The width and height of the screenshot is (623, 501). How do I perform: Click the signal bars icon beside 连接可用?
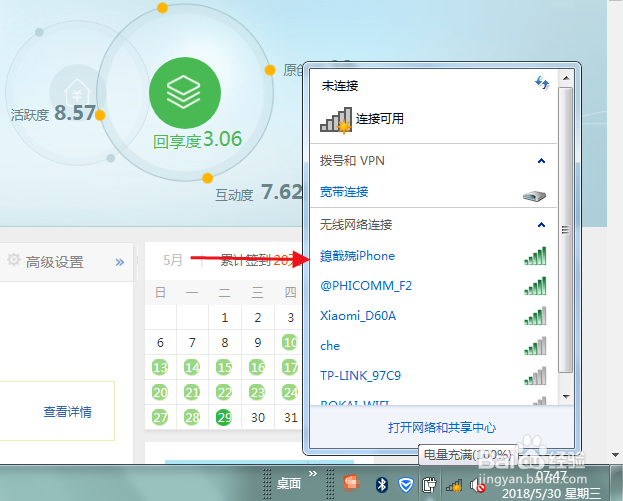point(336,120)
